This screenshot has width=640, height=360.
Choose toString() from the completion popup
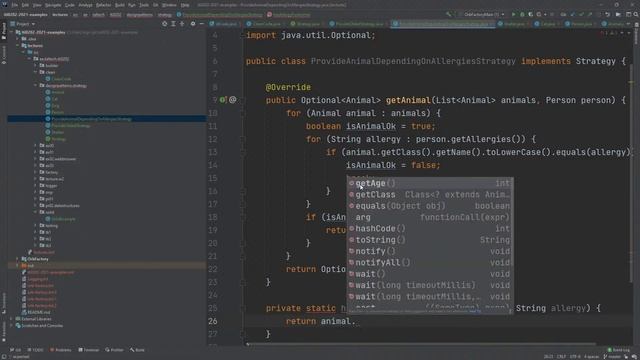430,240
